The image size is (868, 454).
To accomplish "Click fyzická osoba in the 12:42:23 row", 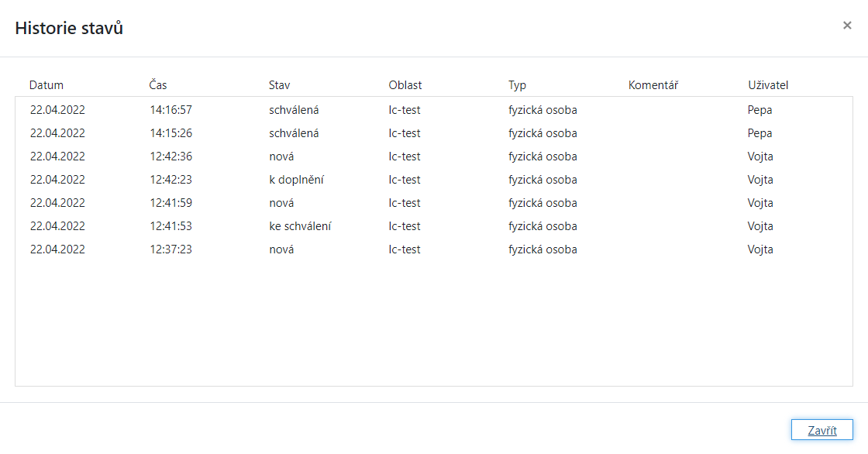I will point(542,180).
